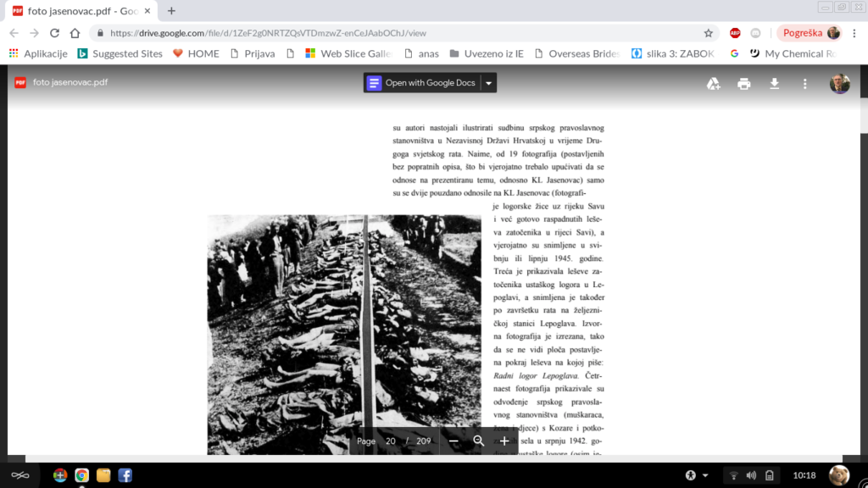Click the magnifier reset zoom icon

click(479, 441)
